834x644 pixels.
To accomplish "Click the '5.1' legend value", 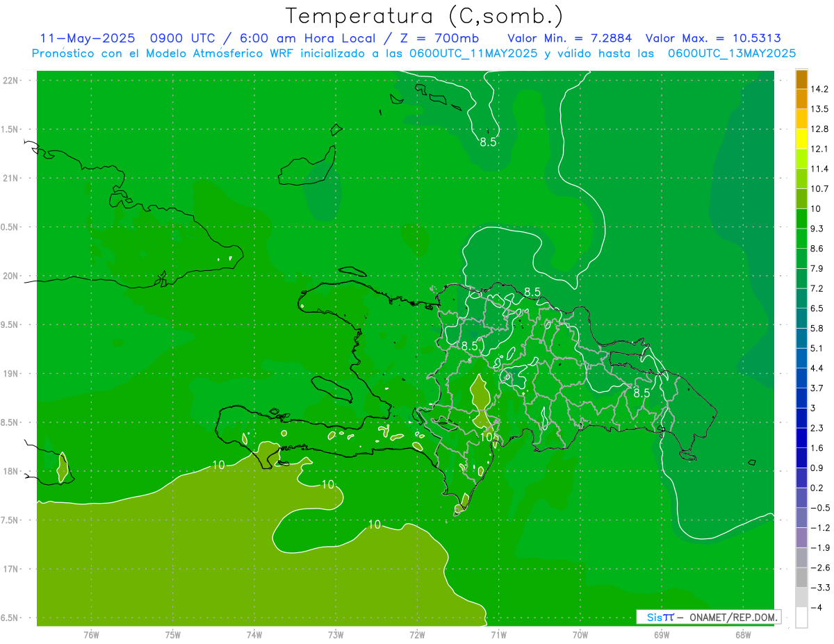I will [817, 348].
